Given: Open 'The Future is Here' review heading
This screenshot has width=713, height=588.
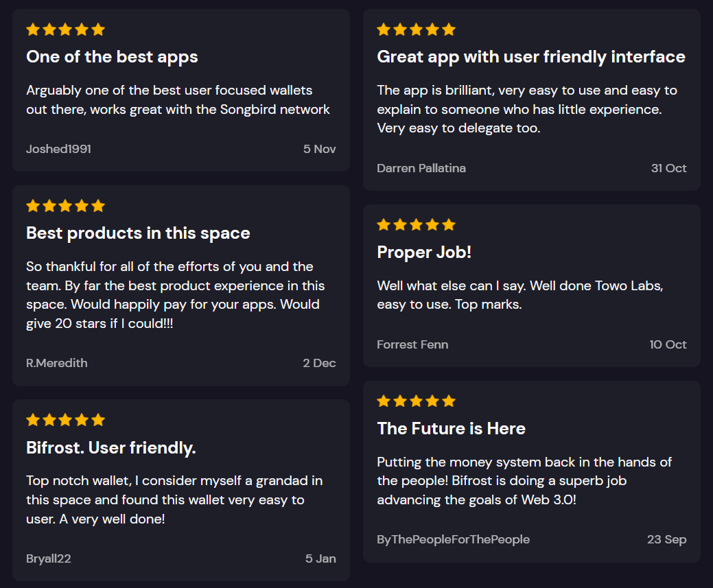Looking at the screenshot, I should tap(451, 428).
